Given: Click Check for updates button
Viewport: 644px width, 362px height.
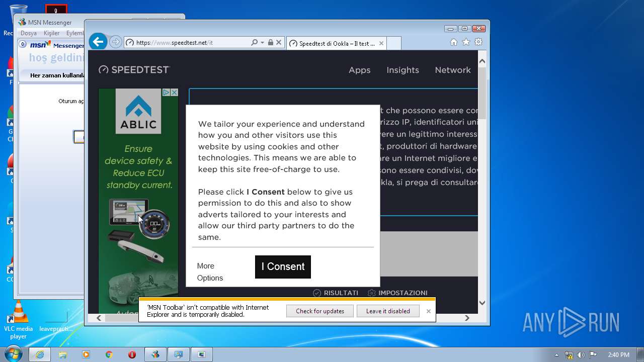Looking at the screenshot, I should pyautogui.click(x=320, y=311).
